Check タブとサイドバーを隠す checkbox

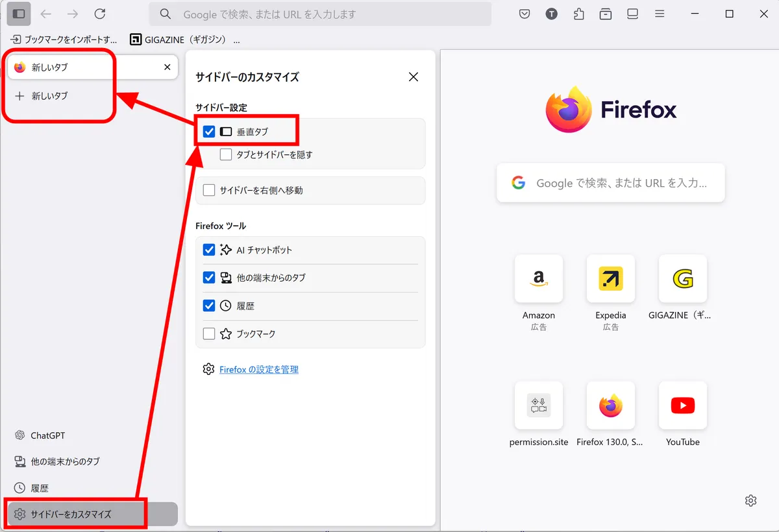click(226, 154)
